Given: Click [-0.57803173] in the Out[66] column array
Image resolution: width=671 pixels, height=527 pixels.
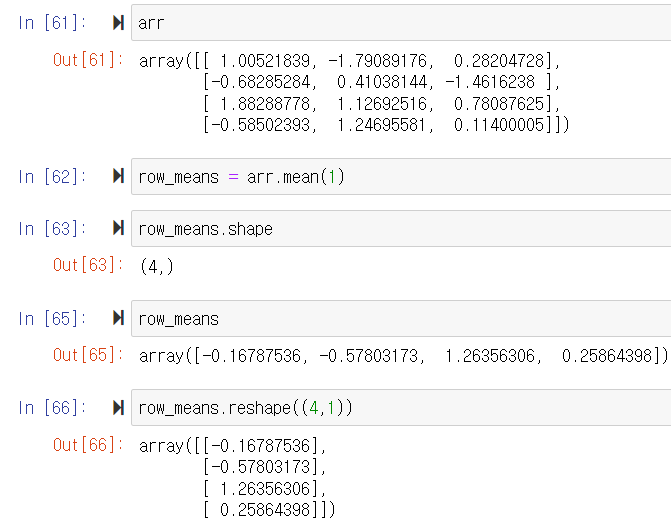Looking at the screenshot, I should pos(261,467).
